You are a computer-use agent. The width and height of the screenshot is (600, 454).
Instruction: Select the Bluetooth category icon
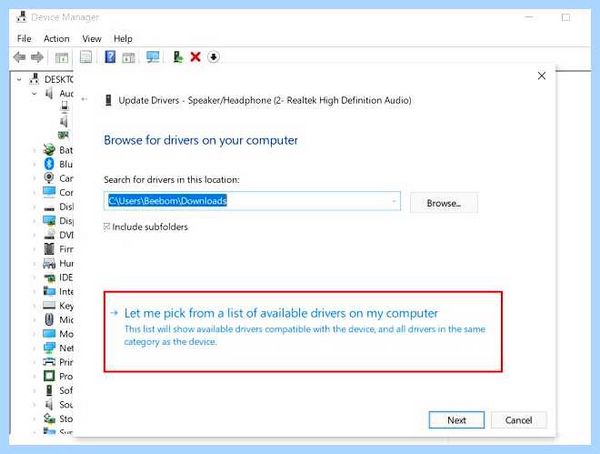click(49, 164)
